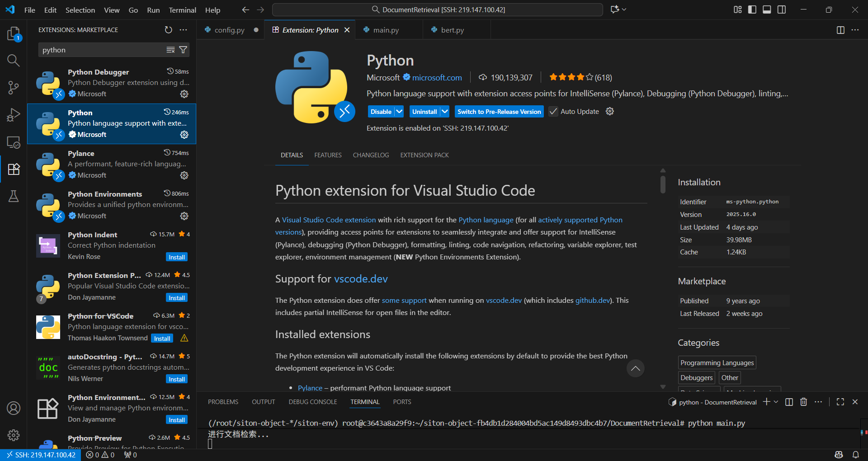Open the Manage gear in activity bar

(x=14, y=435)
